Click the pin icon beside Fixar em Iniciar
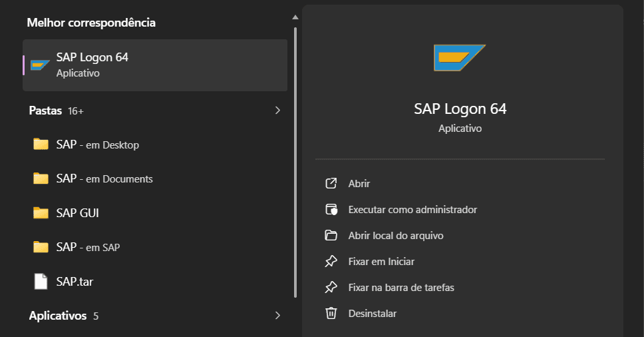Image resolution: width=644 pixels, height=337 pixels. click(x=331, y=261)
